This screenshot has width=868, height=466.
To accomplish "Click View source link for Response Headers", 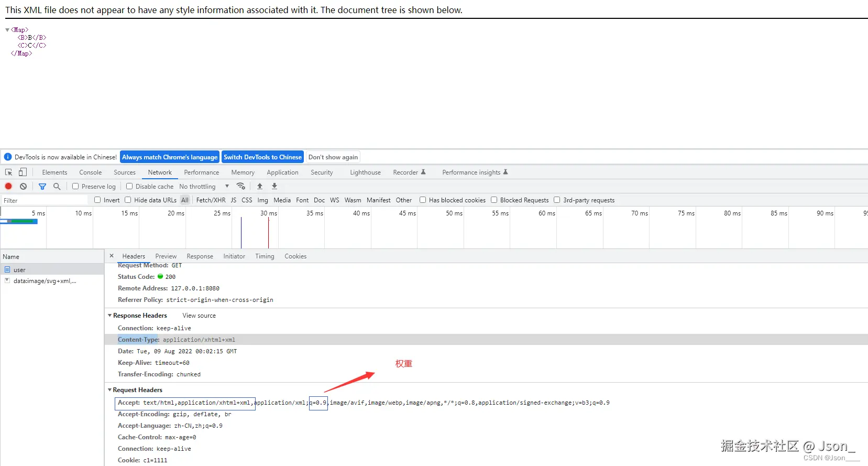I will (x=199, y=316).
